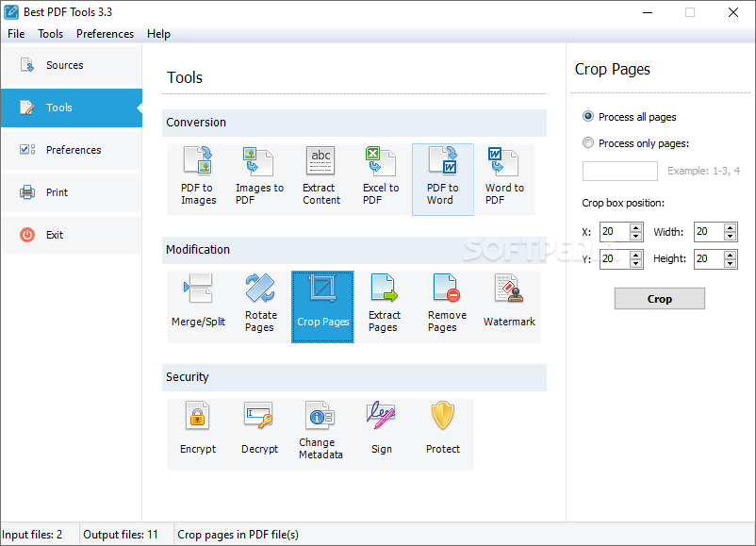The height and width of the screenshot is (546, 756).
Task: Open the Watermark tool
Action: tap(509, 306)
